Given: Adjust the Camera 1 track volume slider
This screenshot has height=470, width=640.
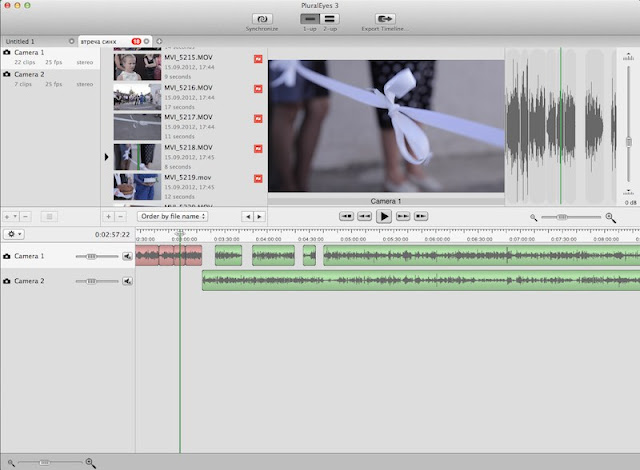Looking at the screenshot, I should (91, 256).
